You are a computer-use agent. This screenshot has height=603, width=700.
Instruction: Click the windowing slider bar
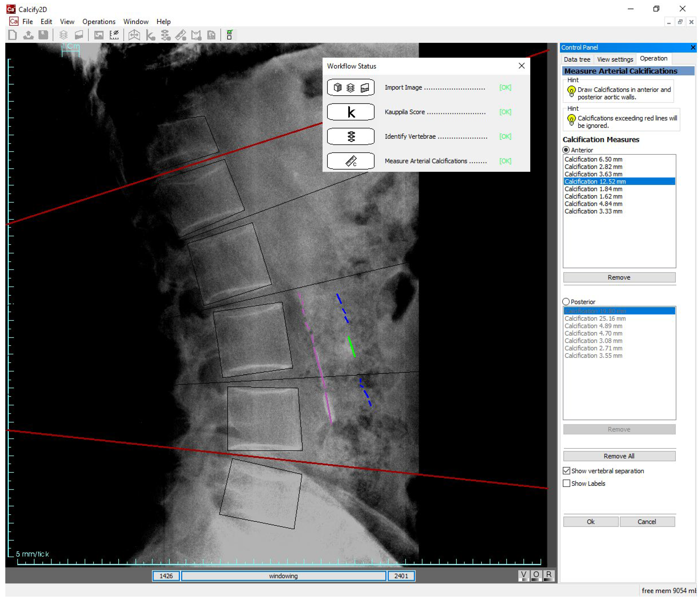click(x=283, y=576)
